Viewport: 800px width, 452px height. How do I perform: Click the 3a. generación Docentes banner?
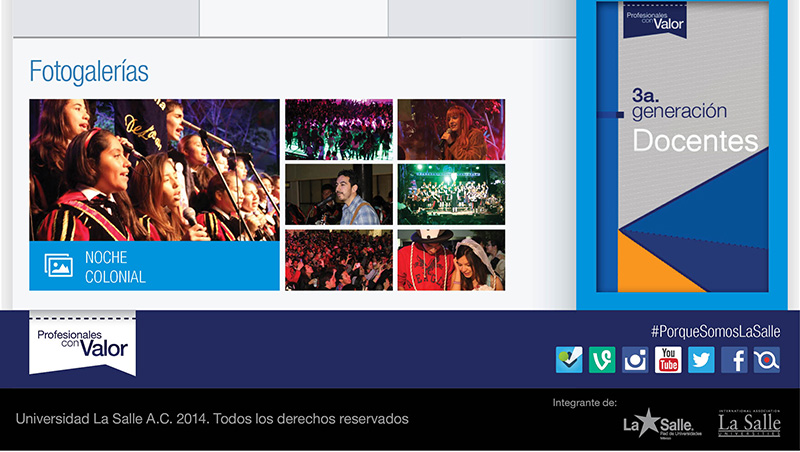(x=684, y=150)
